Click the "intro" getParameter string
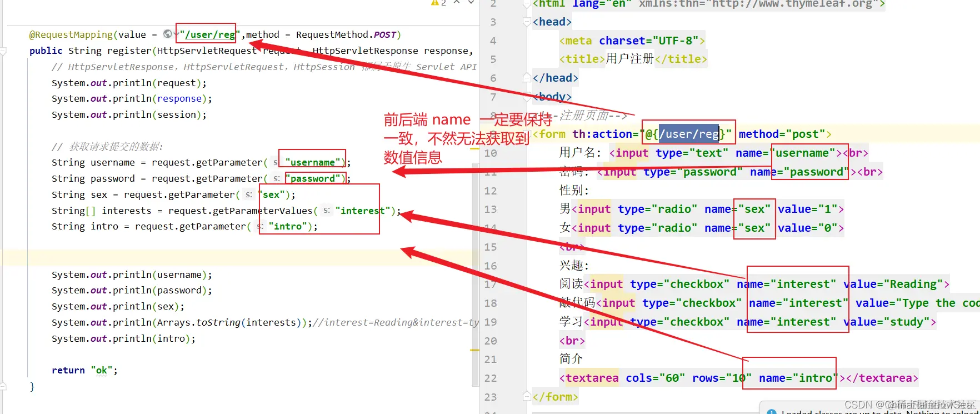 coord(287,226)
